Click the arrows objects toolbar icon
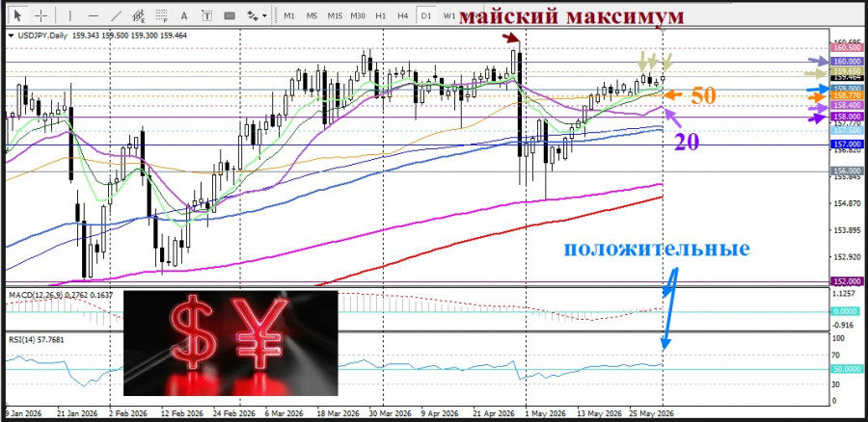868x422 pixels. point(253,15)
